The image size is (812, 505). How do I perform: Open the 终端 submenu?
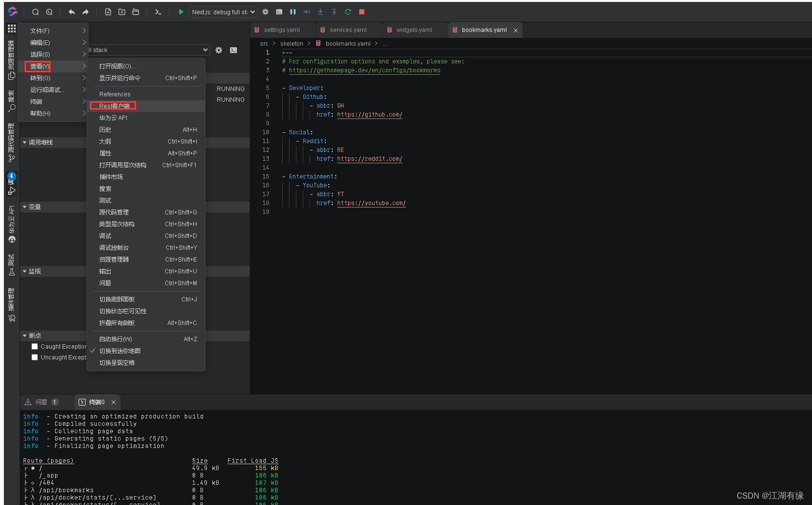(53, 101)
